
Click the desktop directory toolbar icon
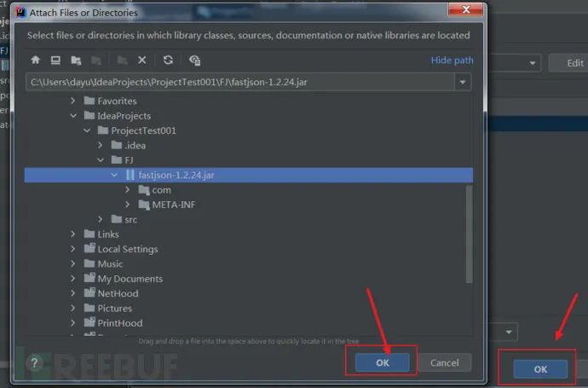(x=55, y=60)
